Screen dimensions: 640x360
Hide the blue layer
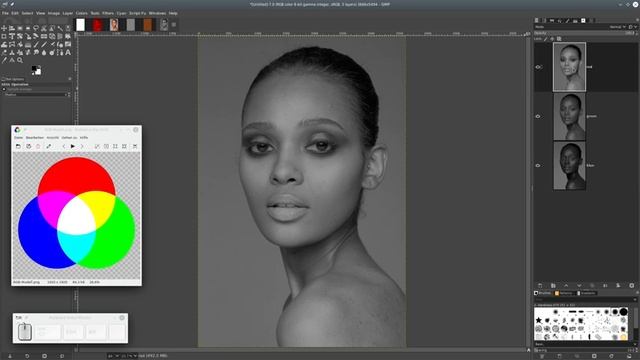pyautogui.click(x=538, y=165)
